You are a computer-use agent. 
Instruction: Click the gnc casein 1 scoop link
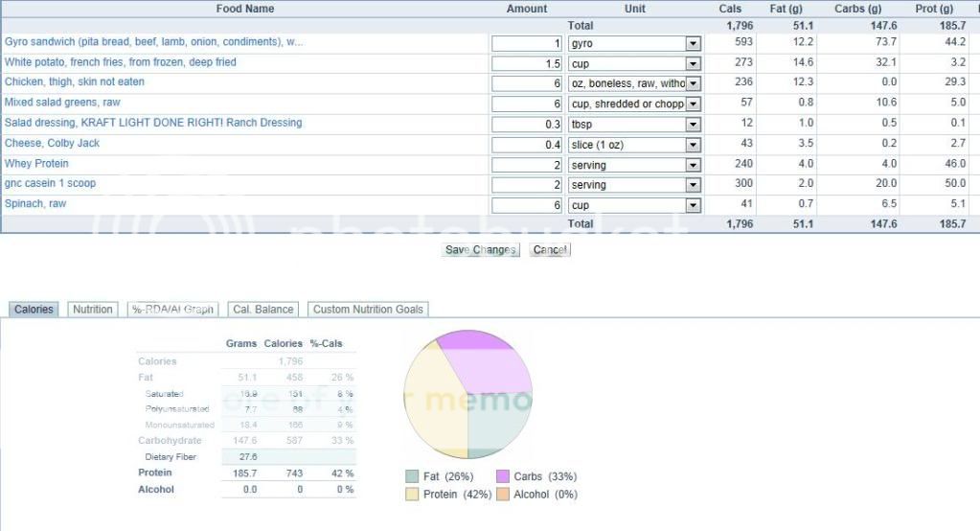50,183
